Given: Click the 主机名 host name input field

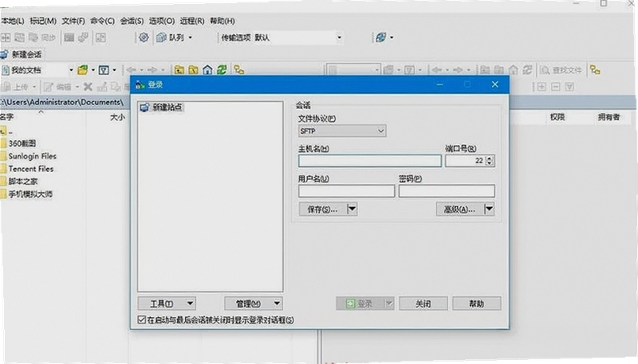Looking at the screenshot, I should tap(369, 161).
